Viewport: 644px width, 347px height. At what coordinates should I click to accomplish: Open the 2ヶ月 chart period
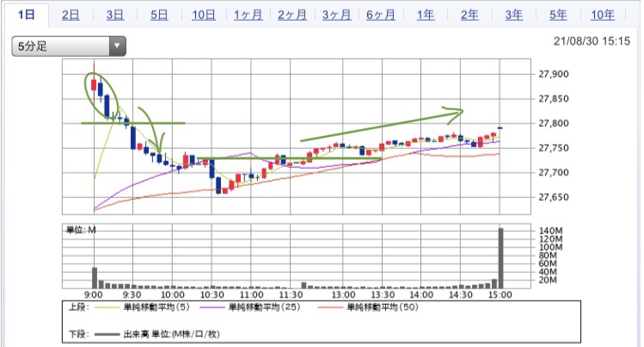pos(292,15)
